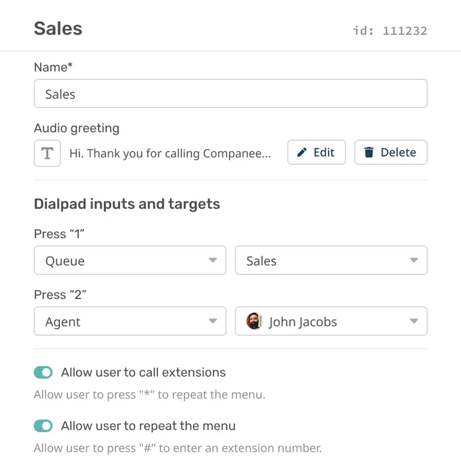Viewport: 461px width, 476px height.
Task: Click the Press "1" label
Action: click(59, 234)
